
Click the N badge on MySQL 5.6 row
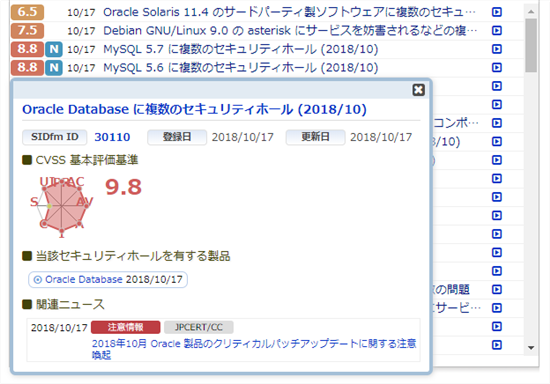coord(54,67)
